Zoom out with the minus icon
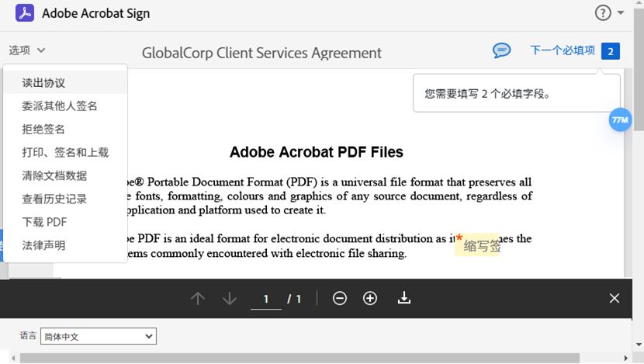This screenshot has width=644, height=364. click(x=340, y=298)
